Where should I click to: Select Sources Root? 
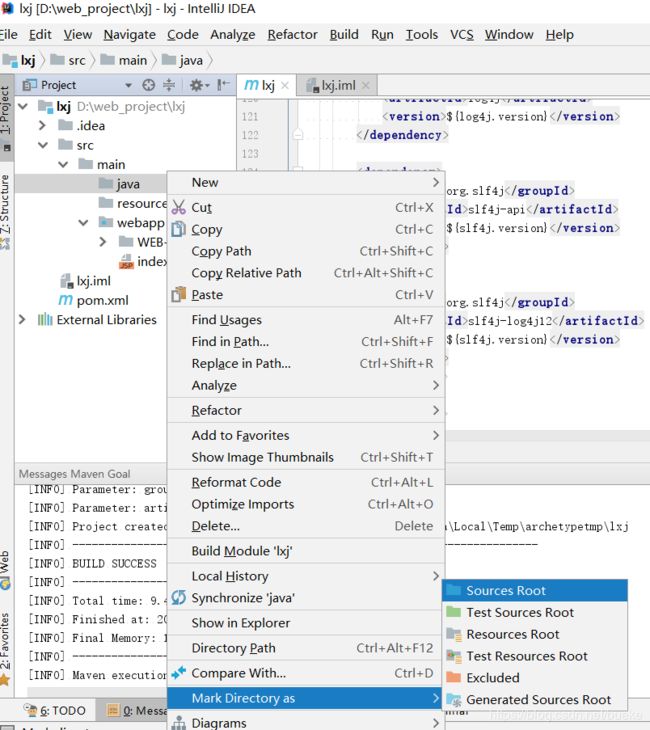tap(535, 590)
